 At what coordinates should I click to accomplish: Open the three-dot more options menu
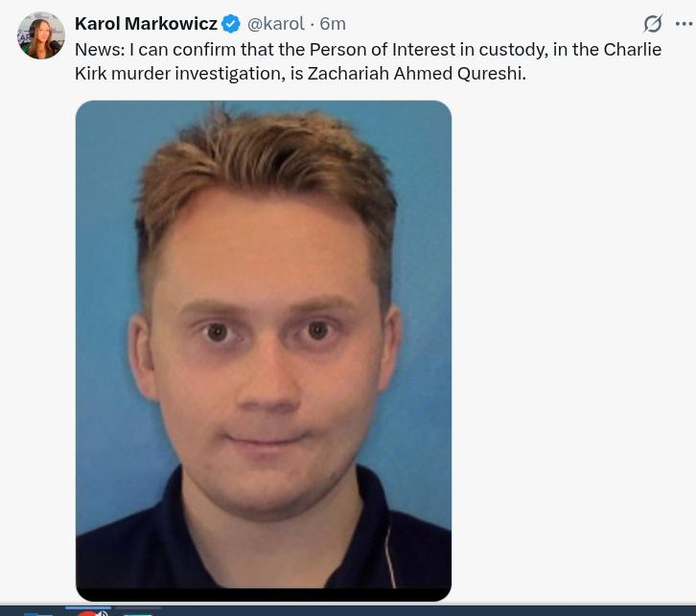[684, 24]
